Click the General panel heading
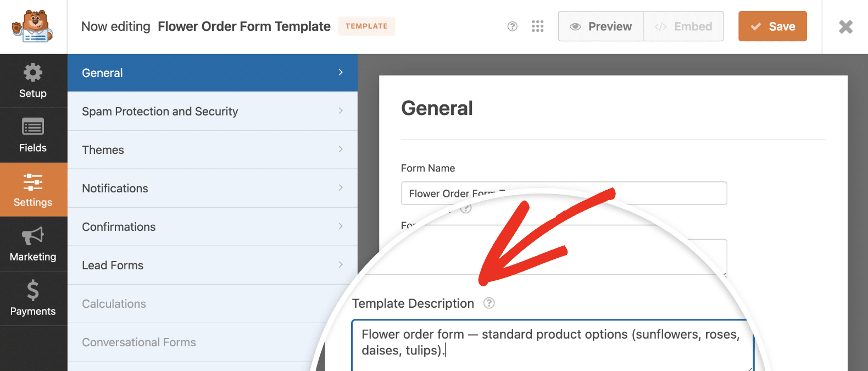Screen dimensions: 868x371 [x=437, y=108]
